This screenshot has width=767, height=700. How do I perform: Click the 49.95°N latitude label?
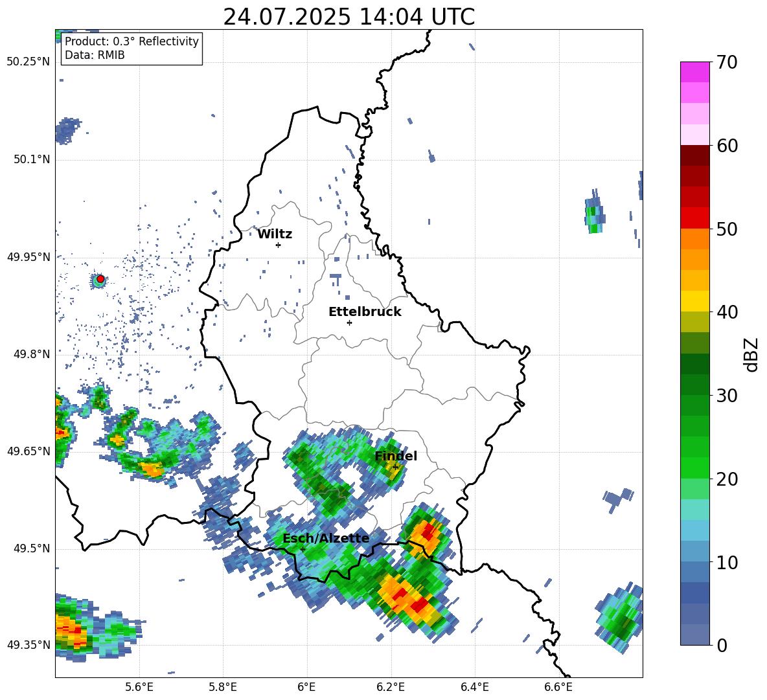[29, 256]
